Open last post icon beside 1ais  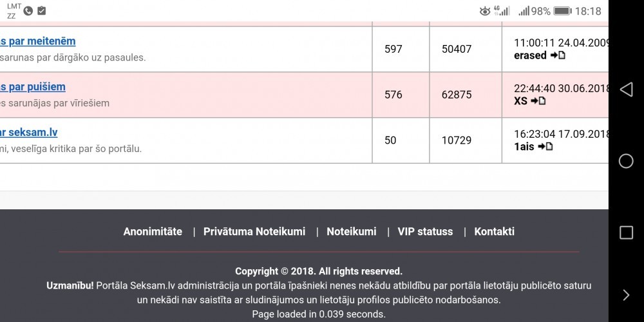point(545,147)
